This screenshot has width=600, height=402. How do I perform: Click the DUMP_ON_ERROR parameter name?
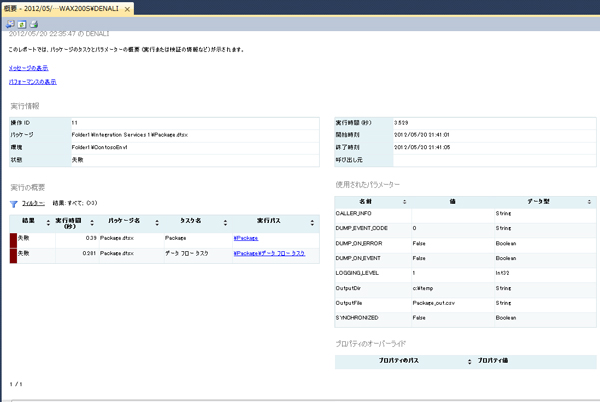click(x=359, y=243)
